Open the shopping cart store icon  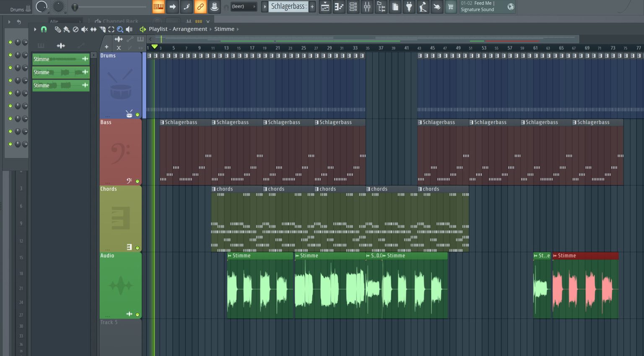tap(451, 7)
